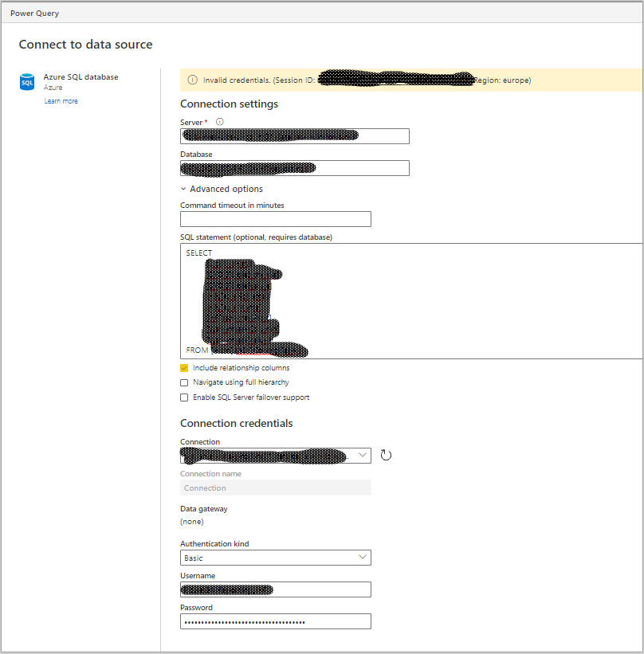Click the Connection settings heading
Viewport: 644px width, 654px height.
pyautogui.click(x=229, y=104)
